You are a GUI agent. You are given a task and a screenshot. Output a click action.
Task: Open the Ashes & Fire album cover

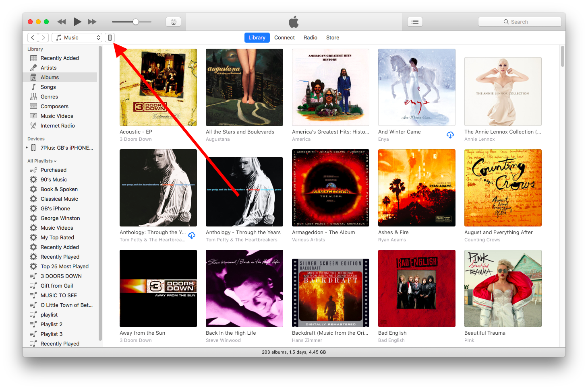click(417, 188)
